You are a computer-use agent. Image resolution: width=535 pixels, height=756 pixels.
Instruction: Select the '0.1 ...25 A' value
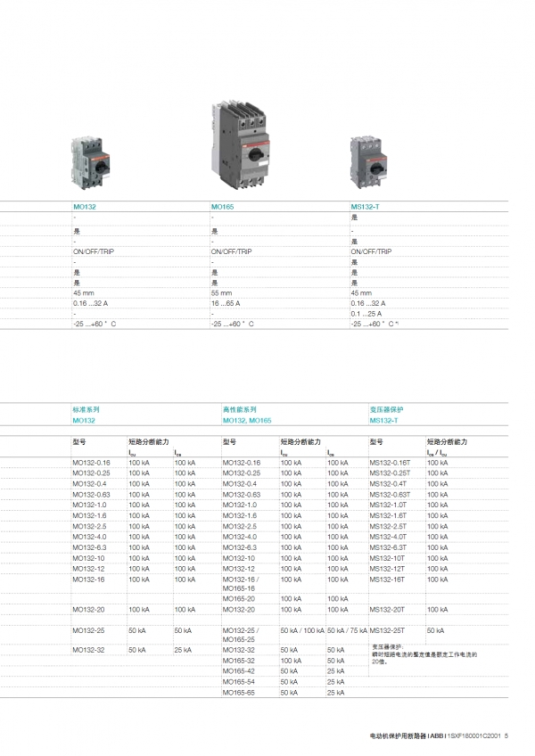tap(366, 314)
